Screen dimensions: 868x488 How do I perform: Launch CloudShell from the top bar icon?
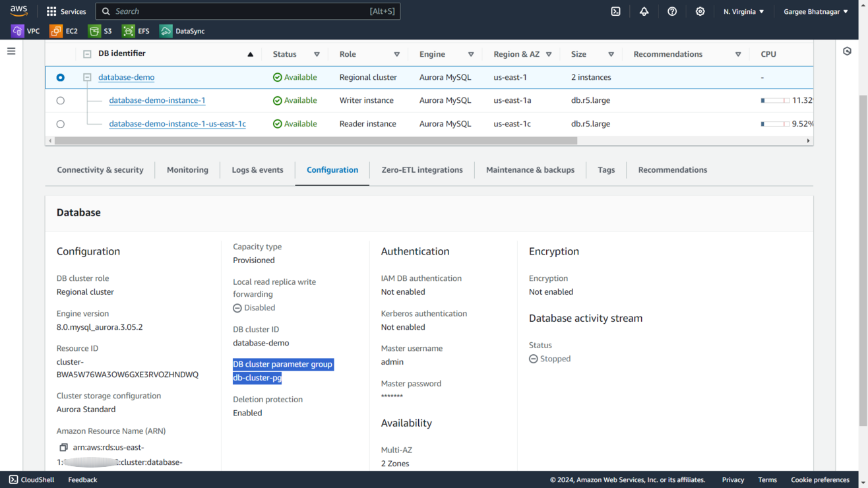point(615,11)
